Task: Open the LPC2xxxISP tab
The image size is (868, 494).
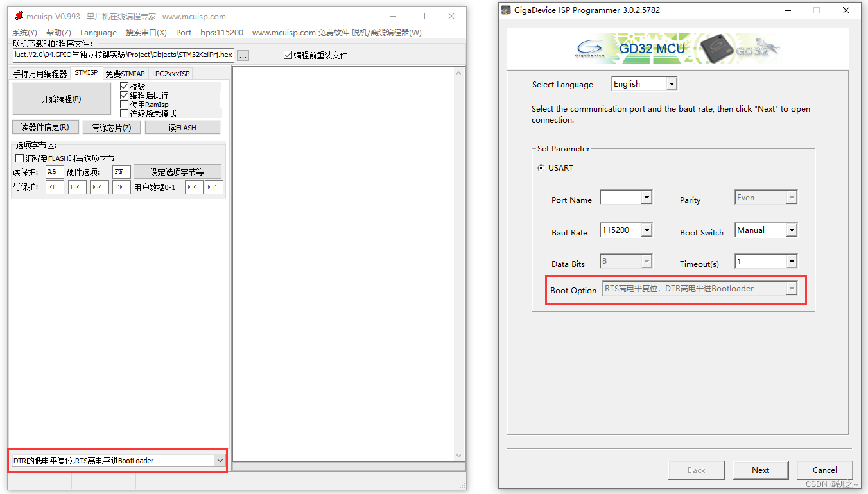Action: point(171,74)
